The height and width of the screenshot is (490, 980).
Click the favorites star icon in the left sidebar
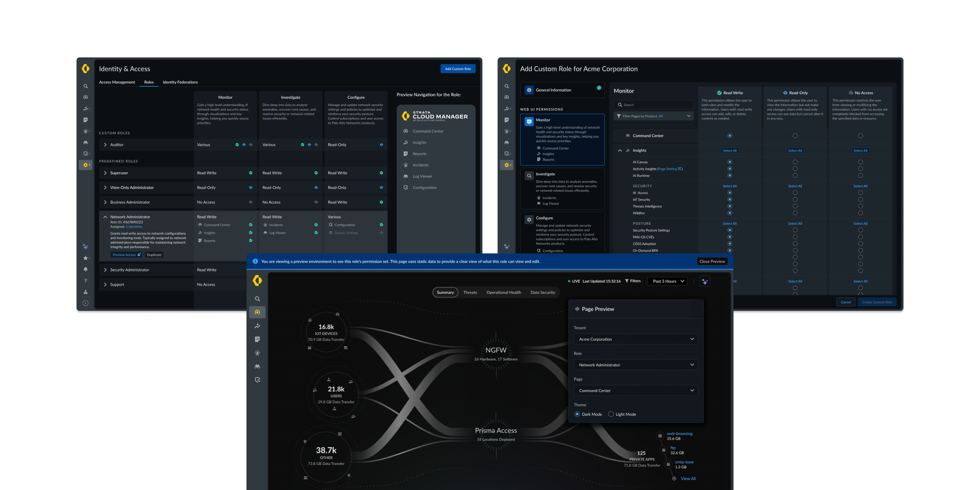85,258
